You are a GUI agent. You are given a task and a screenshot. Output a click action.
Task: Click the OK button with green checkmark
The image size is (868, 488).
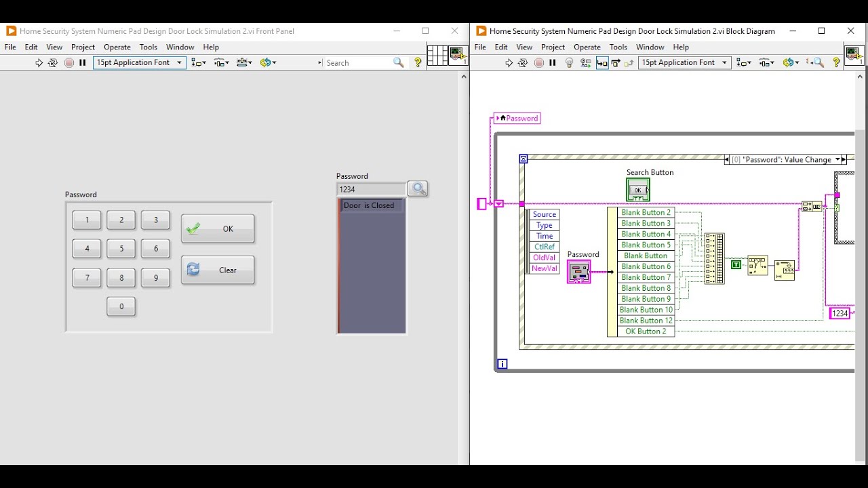tap(218, 229)
